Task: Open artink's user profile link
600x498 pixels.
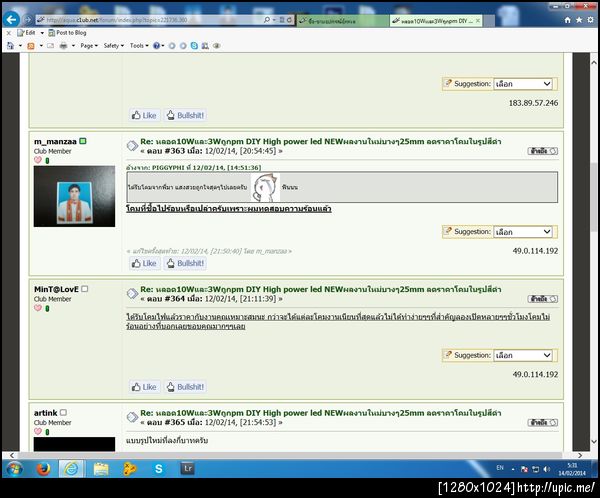Action: [46, 413]
